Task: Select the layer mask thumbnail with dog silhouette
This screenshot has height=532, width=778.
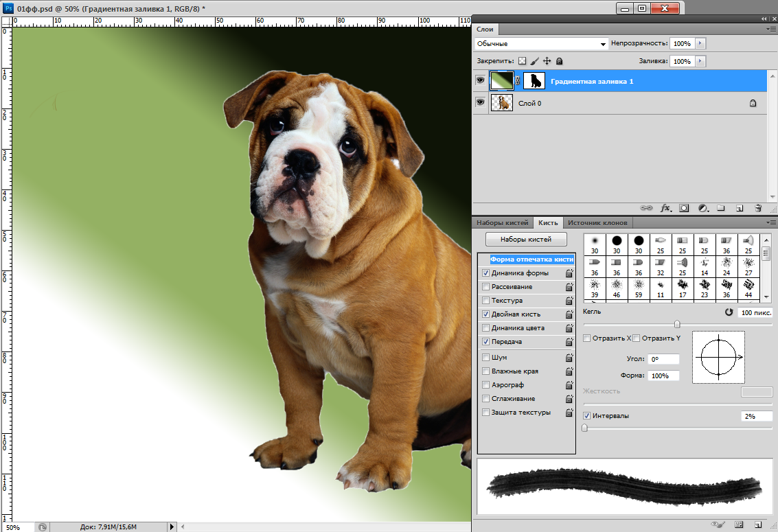Action: click(x=534, y=81)
